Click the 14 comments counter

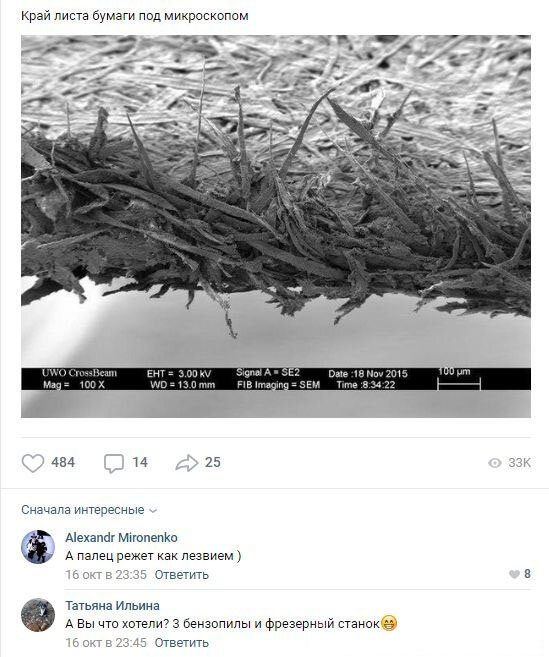(x=140, y=463)
